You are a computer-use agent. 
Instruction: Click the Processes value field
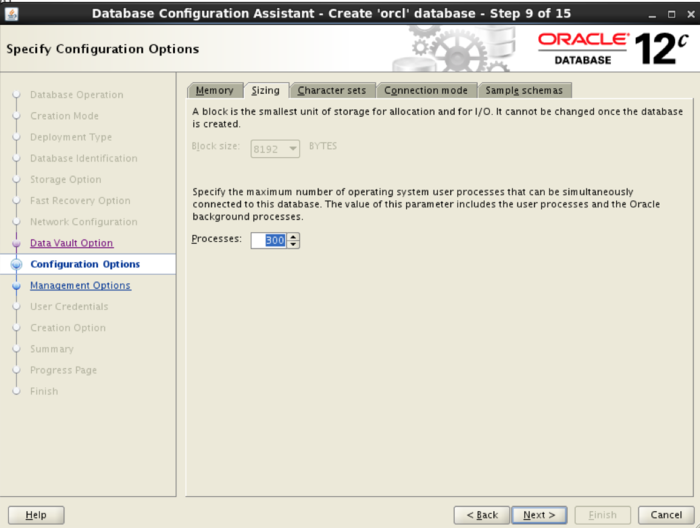268,241
